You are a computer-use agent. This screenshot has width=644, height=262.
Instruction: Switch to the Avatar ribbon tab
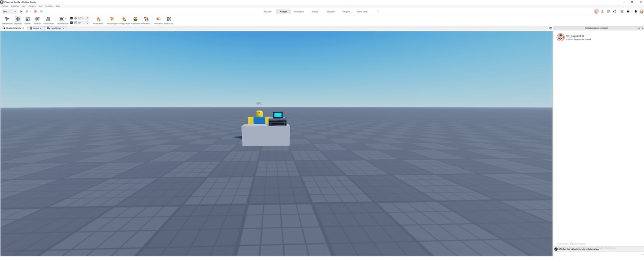point(283,12)
